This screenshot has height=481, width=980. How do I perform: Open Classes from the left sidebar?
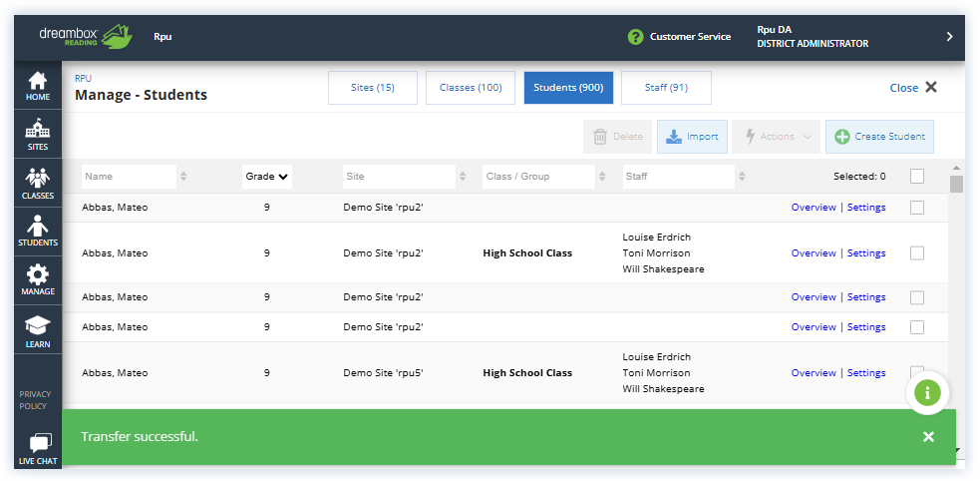tap(38, 183)
